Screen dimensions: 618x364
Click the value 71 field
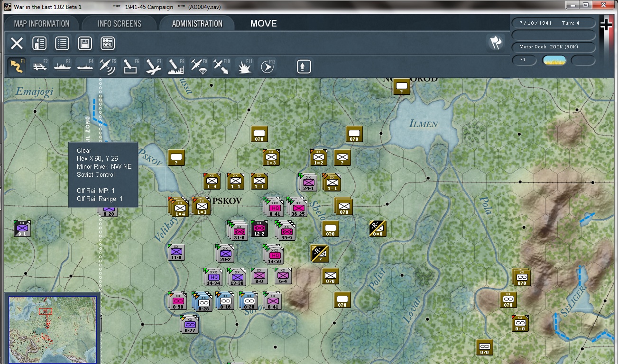(524, 60)
